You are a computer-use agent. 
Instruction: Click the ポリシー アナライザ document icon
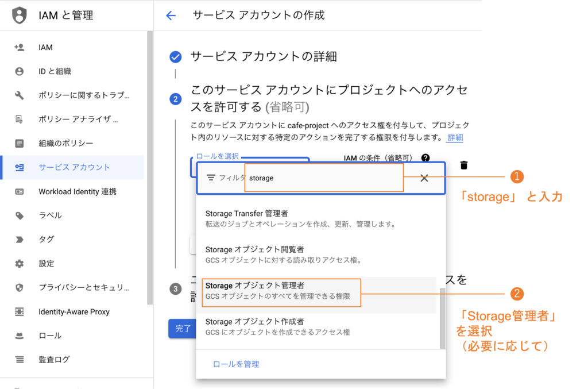click(19, 120)
